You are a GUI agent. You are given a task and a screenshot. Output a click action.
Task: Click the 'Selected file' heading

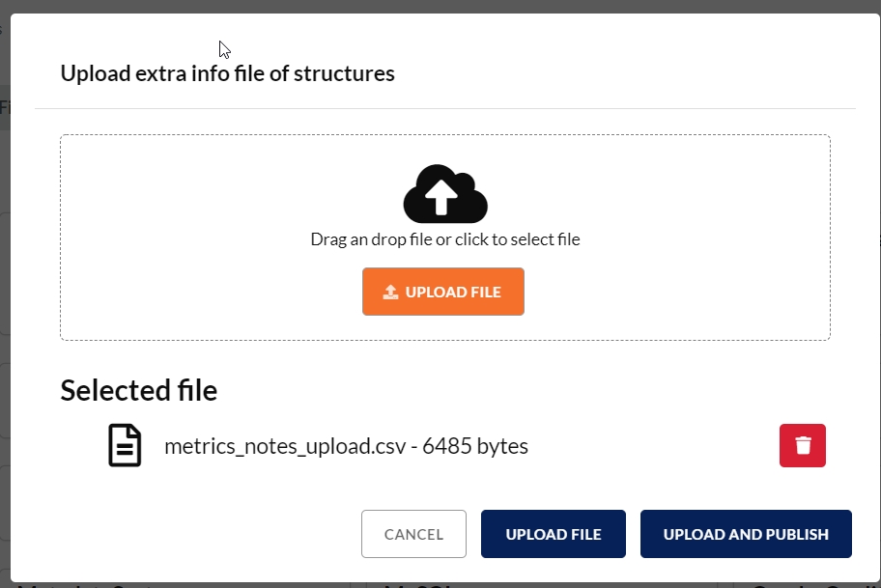click(x=138, y=390)
